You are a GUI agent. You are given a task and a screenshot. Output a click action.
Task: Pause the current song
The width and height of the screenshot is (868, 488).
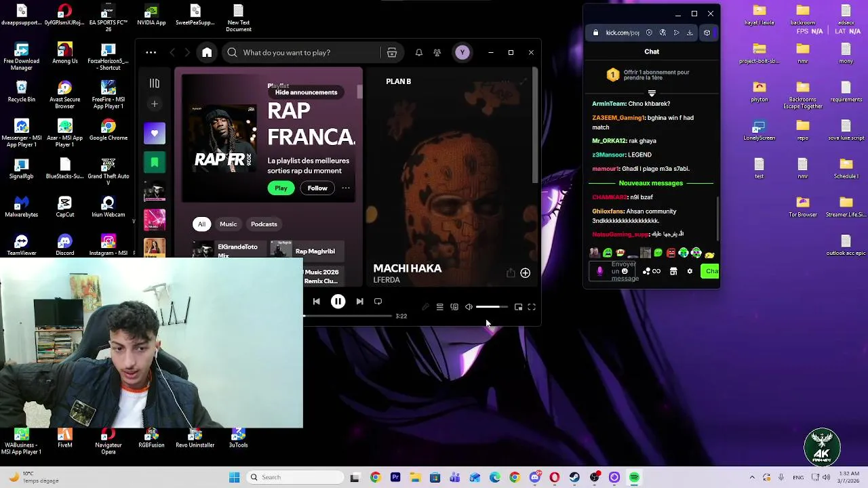click(338, 302)
